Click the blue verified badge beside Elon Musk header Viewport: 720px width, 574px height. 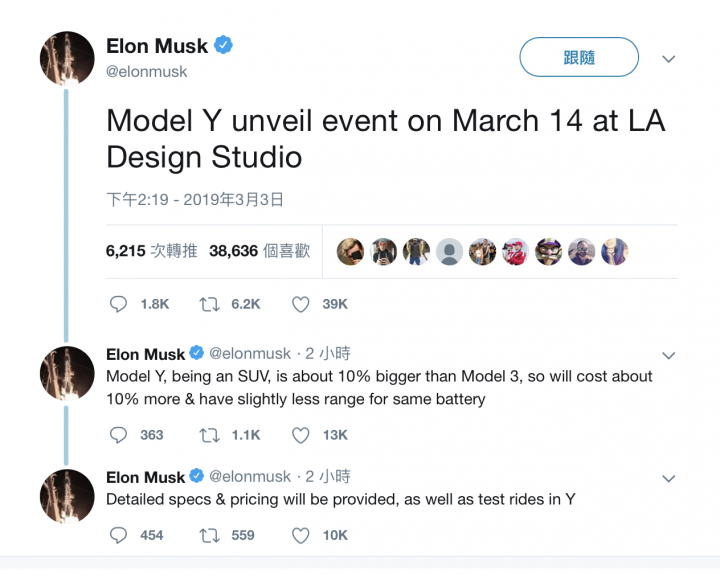(223, 45)
